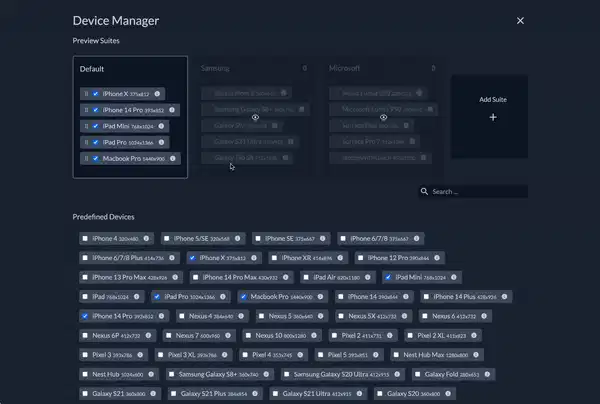The image size is (600, 404).
Task: Open info for predefined Pixel 5
Action: (x=376, y=355)
